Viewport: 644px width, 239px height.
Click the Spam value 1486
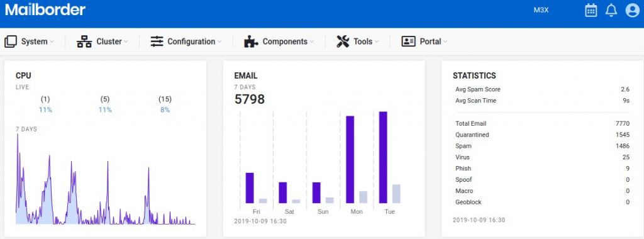pos(623,146)
